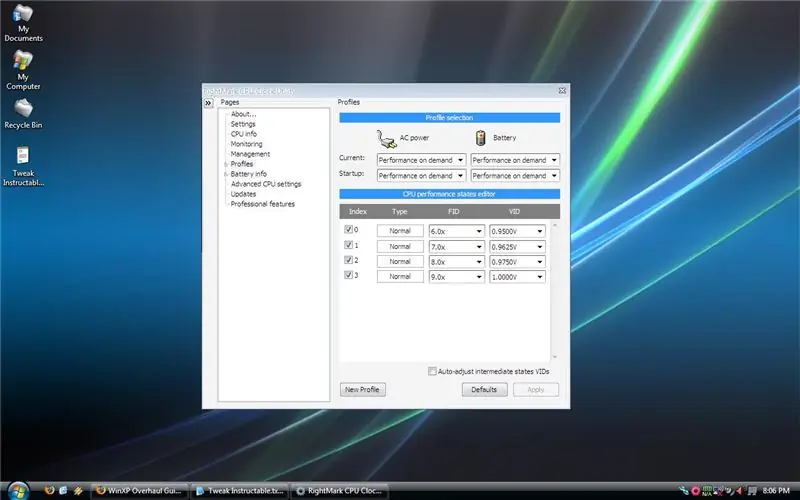Click the Windows Start orb
Screen dimensions: 800x500
18,490
